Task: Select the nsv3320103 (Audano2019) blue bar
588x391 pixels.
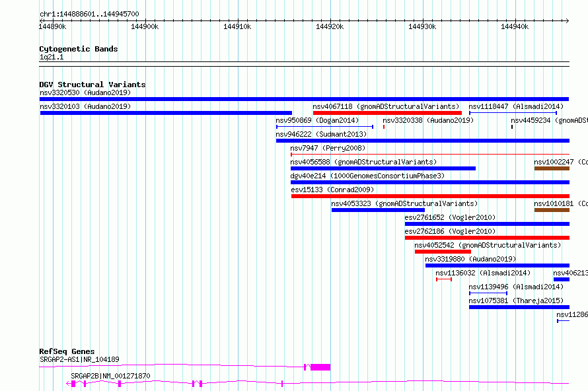Action: point(166,113)
